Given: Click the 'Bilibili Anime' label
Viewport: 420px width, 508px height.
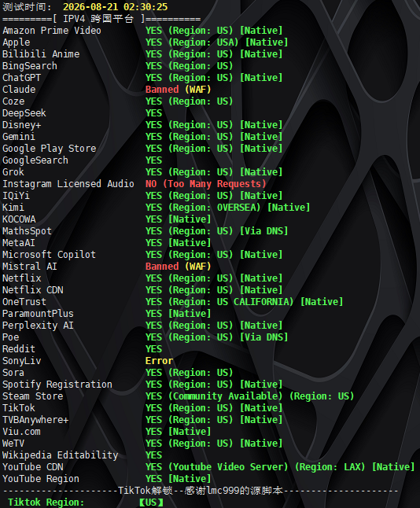Looking at the screenshot, I should click(41, 54).
